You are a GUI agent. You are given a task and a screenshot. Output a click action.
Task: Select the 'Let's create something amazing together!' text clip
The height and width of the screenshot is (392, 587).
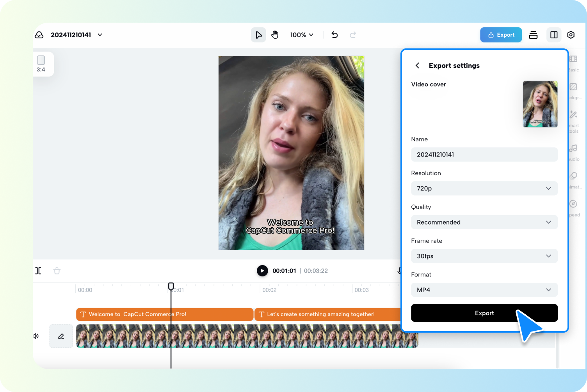[x=328, y=314]
